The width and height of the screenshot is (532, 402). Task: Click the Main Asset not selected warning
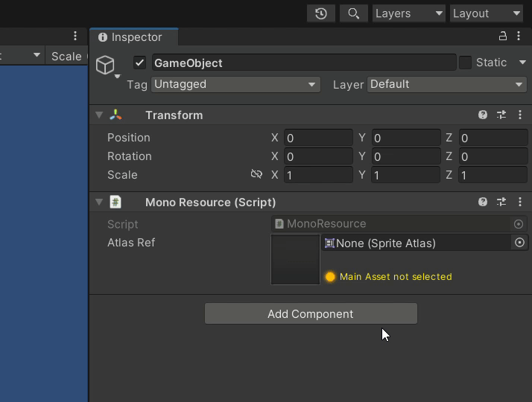(x=388, y=277)
